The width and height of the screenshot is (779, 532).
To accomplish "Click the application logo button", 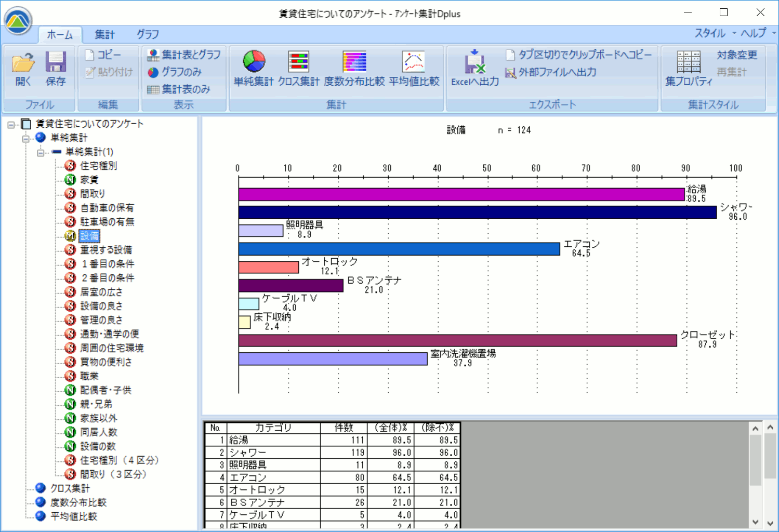I will (18, 21).
